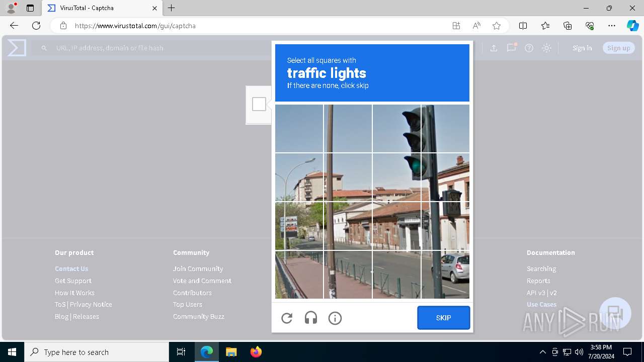Switch to the audio challenge headphones icon
Viewport: 644px width, 362px height.
(x=311, y=318)
